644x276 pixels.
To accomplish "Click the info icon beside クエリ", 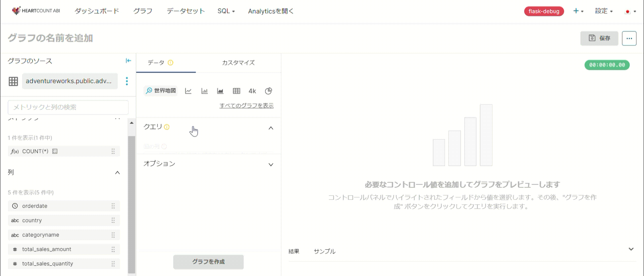I will click(167, 127).
